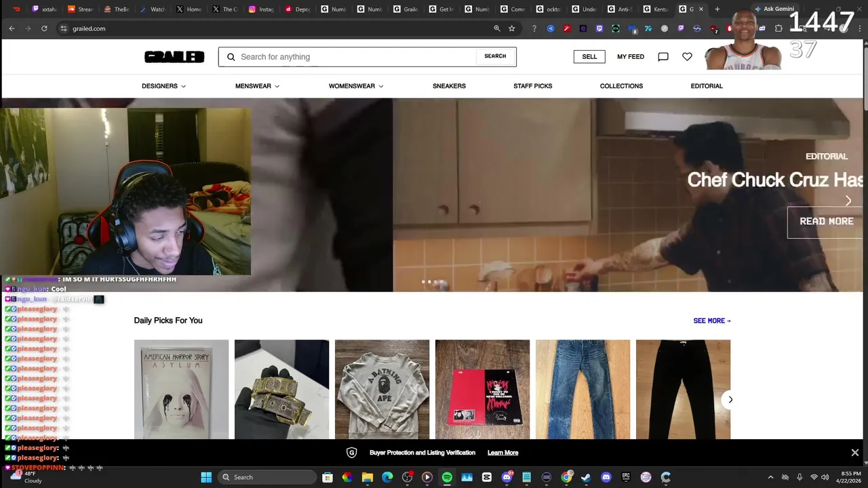Click the Wi-Fi network tray icon
Image resolution: width=868 pixels, height=488 pixels.
pyautogui.click(x=814, y=477)
